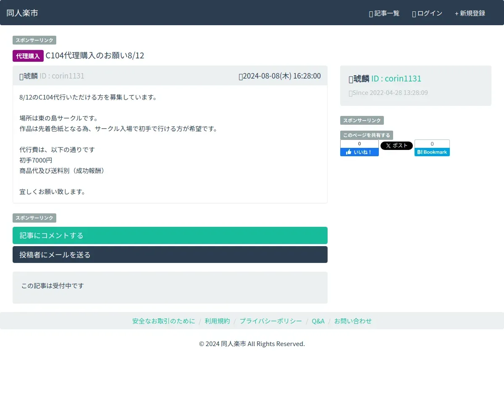
Task: Click the この記事は受付中です status text
Action: (x=52, y=286)
